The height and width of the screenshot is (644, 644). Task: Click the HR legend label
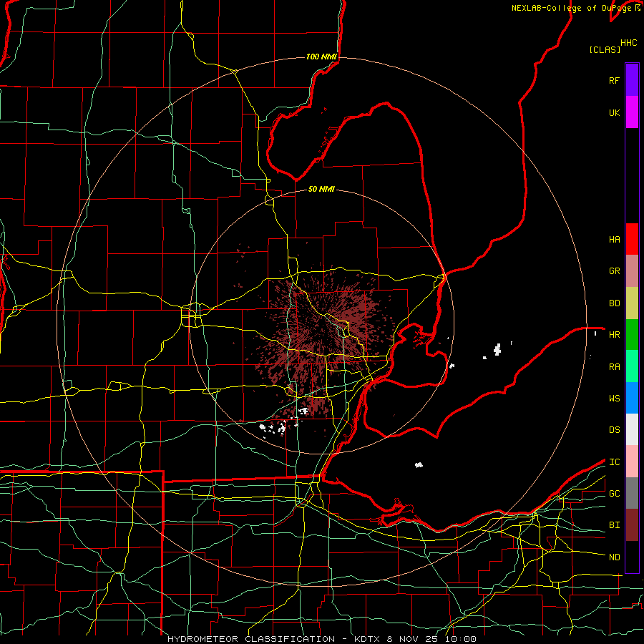tap(614, 335)
